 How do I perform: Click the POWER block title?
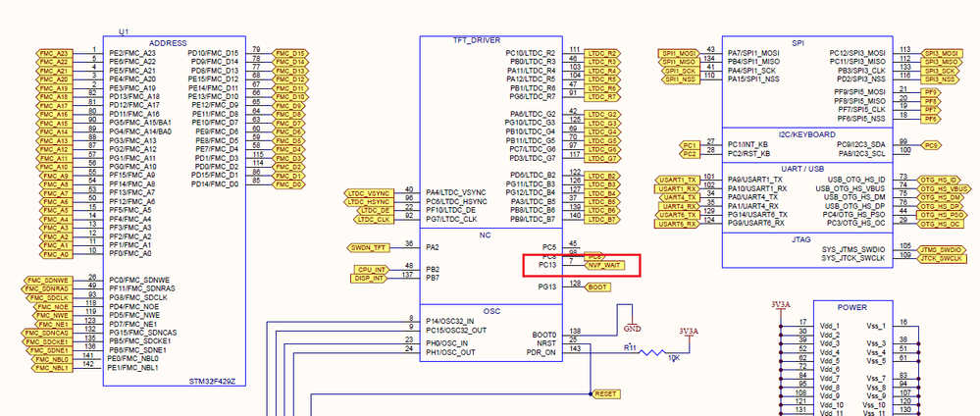(851, 307)
